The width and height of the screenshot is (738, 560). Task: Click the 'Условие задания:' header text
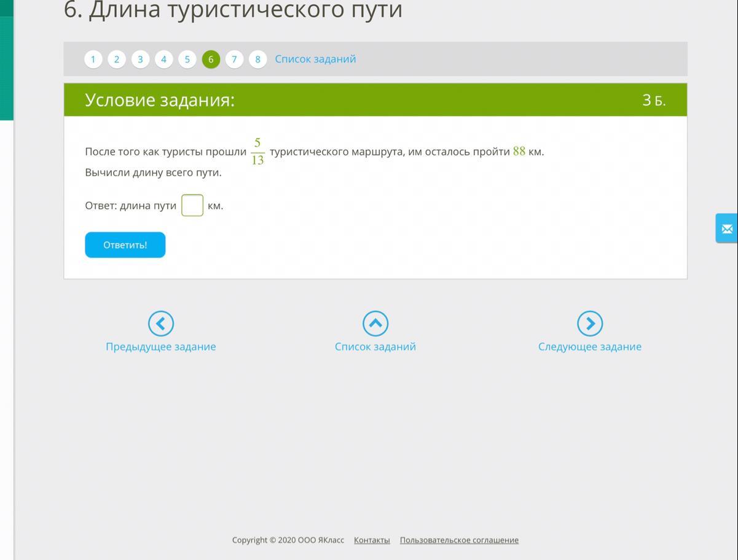pyautogui.click(x=160, y=99)
